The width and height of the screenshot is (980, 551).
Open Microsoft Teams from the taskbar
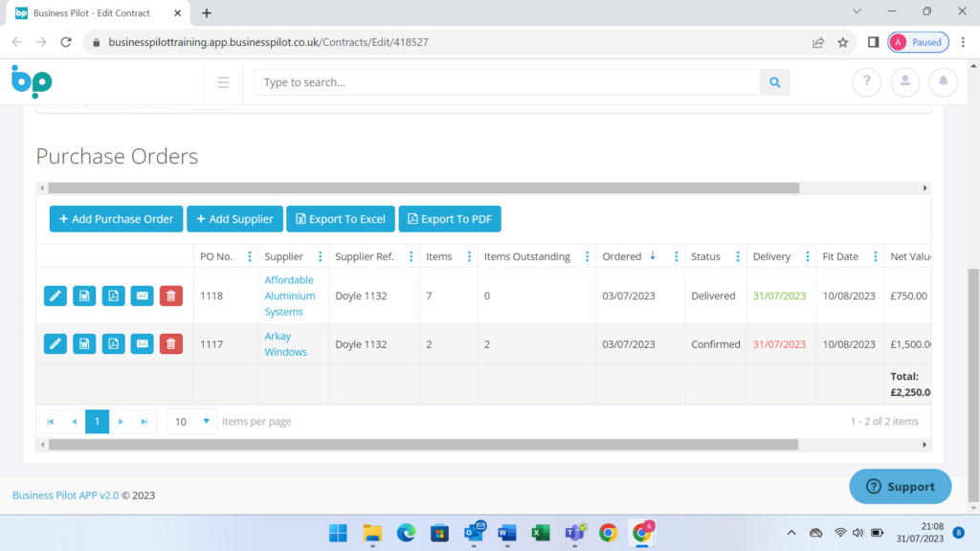[x=574, y=533]
